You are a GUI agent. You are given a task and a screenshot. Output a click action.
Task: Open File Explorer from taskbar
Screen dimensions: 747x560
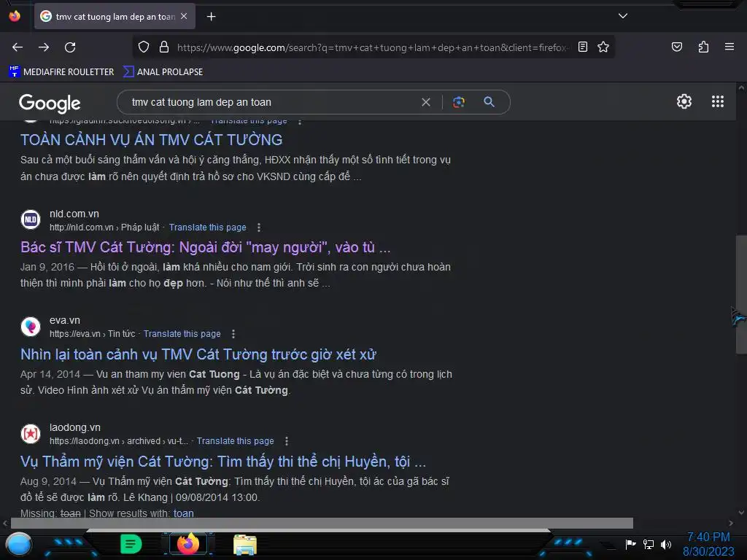[x=245, y=545]
